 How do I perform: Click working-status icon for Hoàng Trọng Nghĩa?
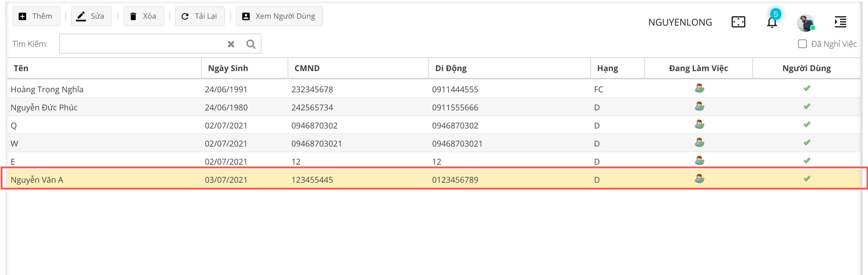[699, 89]
